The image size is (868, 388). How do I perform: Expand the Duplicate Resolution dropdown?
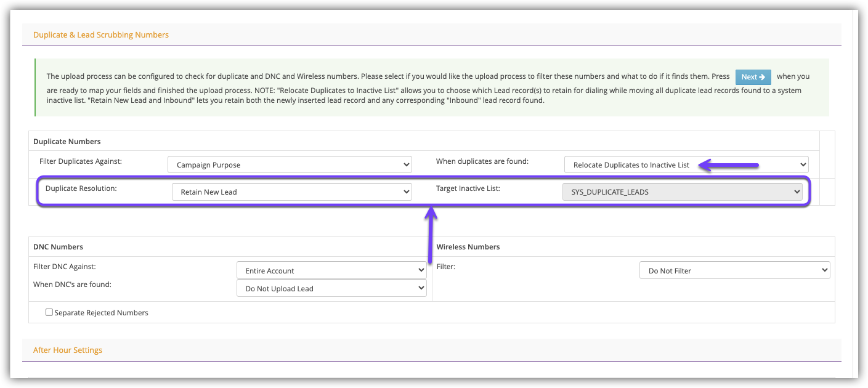291,192
